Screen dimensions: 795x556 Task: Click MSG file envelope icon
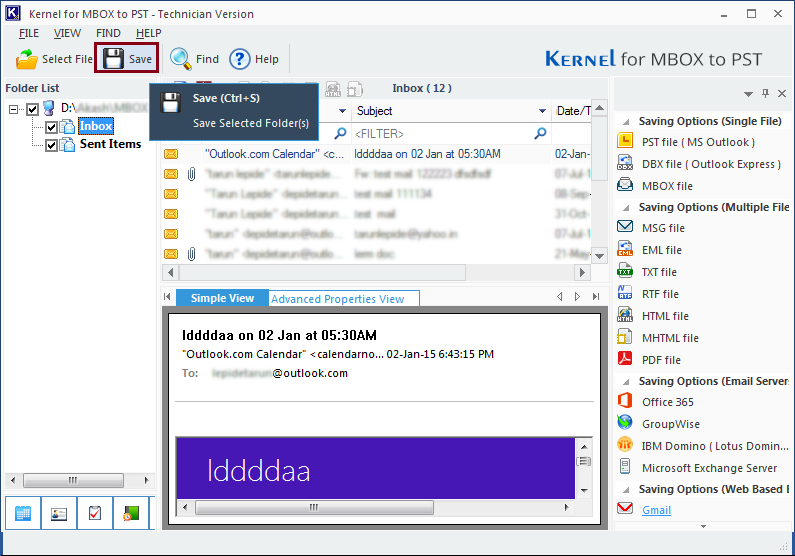pos(625,227)
